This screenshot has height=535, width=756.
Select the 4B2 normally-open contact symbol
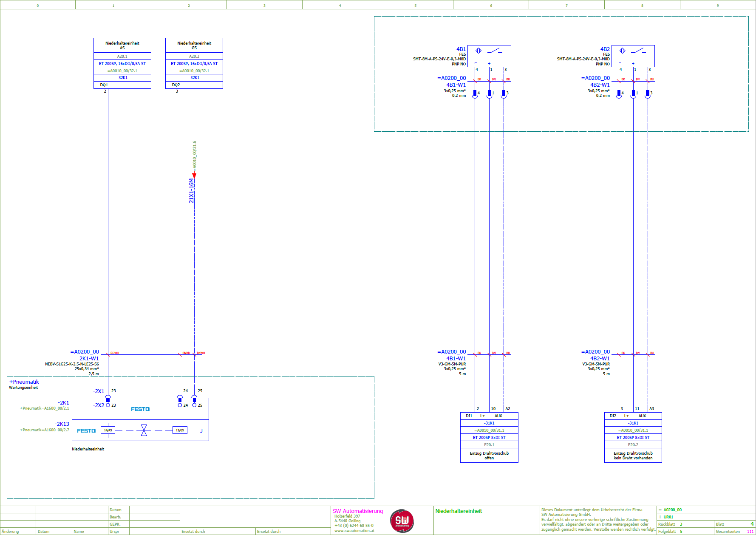(x=639, y=51)
